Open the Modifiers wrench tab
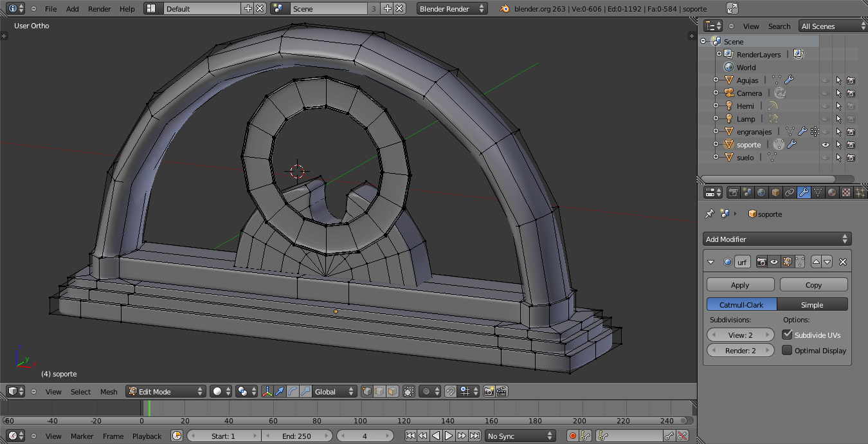The width and height of the screenshot is (868, 444). [804, 192]
